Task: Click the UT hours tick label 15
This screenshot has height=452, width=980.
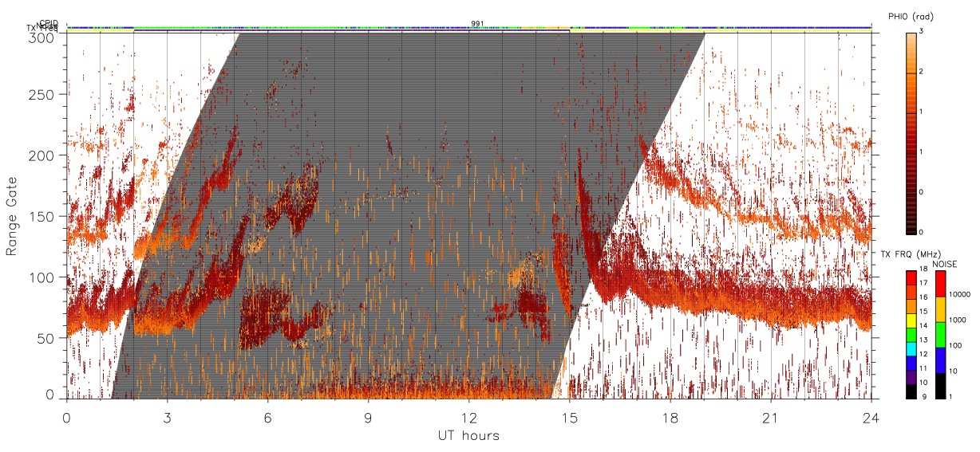Action: [x=570, y=418]
